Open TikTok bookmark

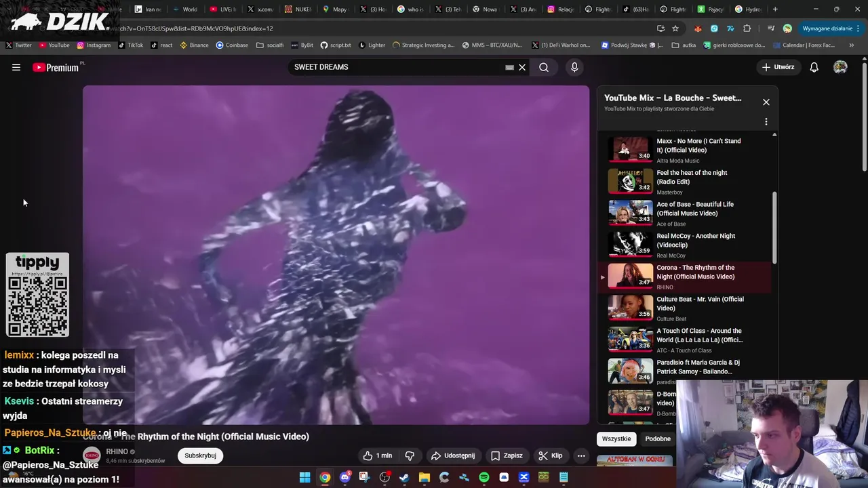(x=130, y=45)
